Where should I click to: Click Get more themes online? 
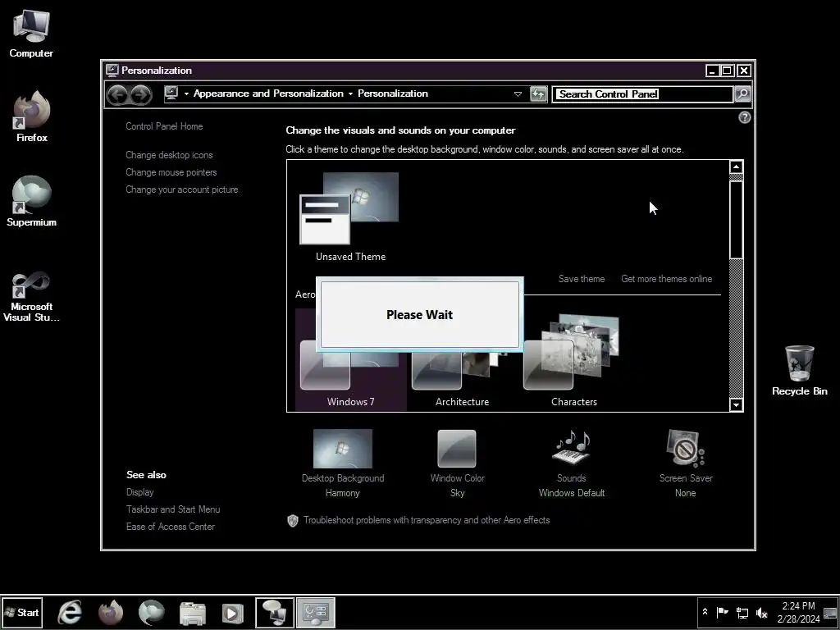tap(666, 279)
